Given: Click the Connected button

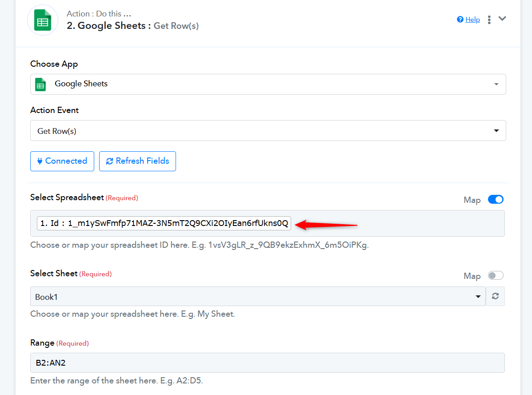Looking at the screenshot, I should (62, 161).
